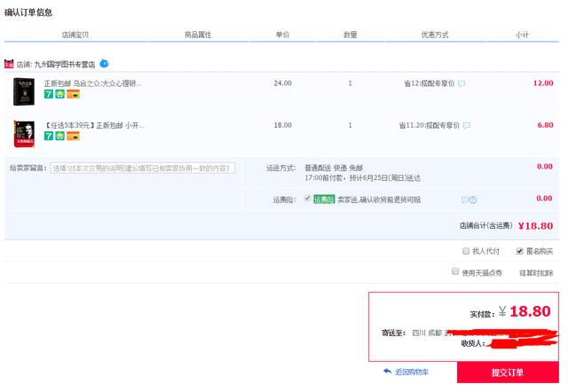Click the Tmall logo icon beside the shop name
The height and width of the screenshot is (392, 568).
tap(9, 64)
